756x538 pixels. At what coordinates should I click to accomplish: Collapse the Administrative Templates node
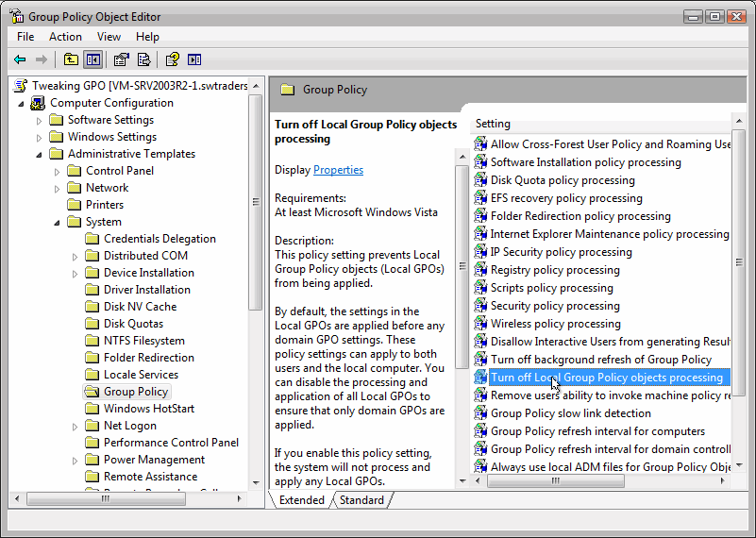click(x=39, y=155)
